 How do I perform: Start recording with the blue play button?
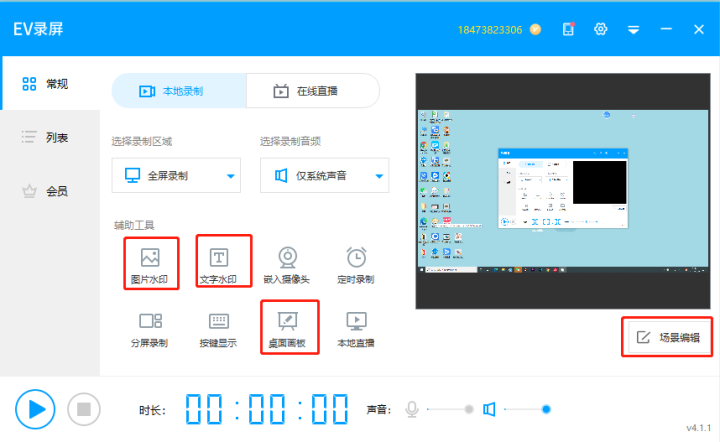[x=35, y=409]
